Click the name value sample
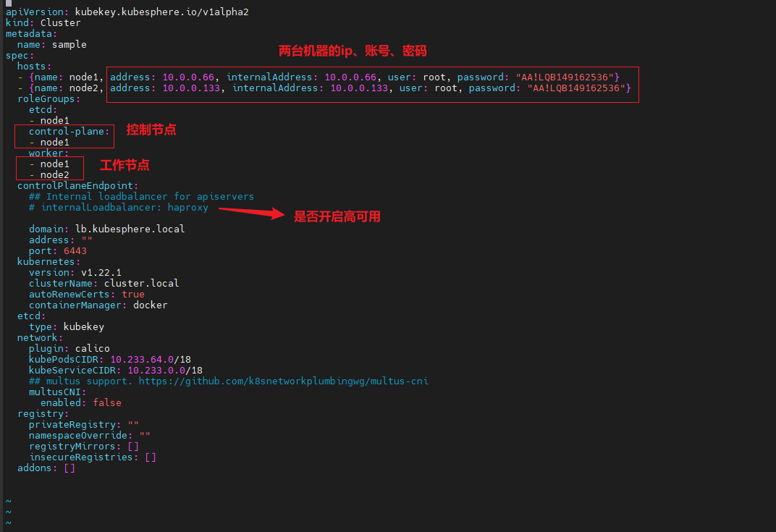 point(69,45)
